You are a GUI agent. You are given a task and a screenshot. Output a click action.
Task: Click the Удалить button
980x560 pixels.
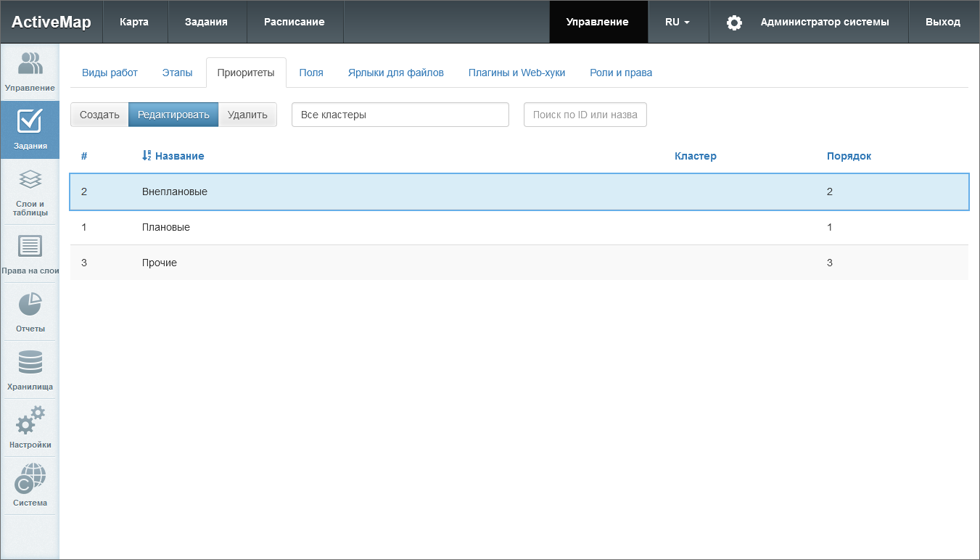[x=247, y=115]
